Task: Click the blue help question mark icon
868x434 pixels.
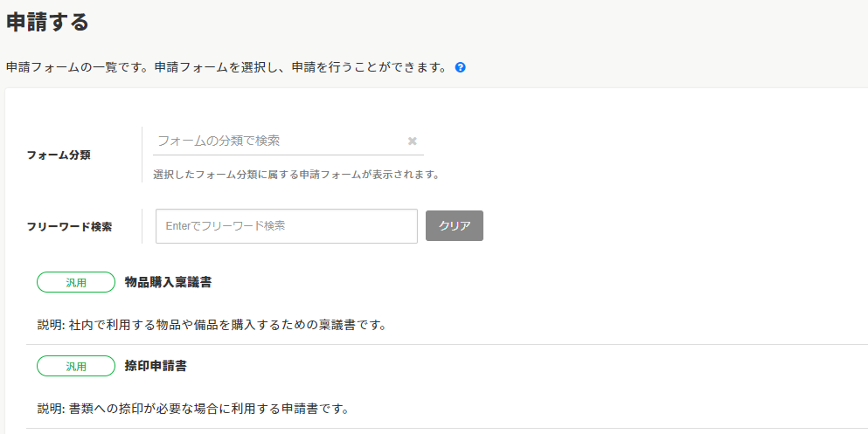Action: tap(461, 67)
